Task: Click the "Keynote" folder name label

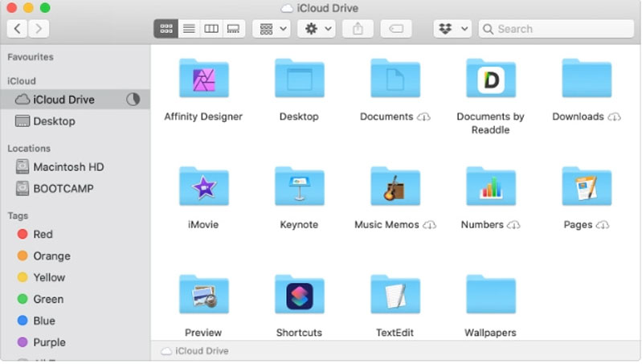Action: click(x=299, y=225)
